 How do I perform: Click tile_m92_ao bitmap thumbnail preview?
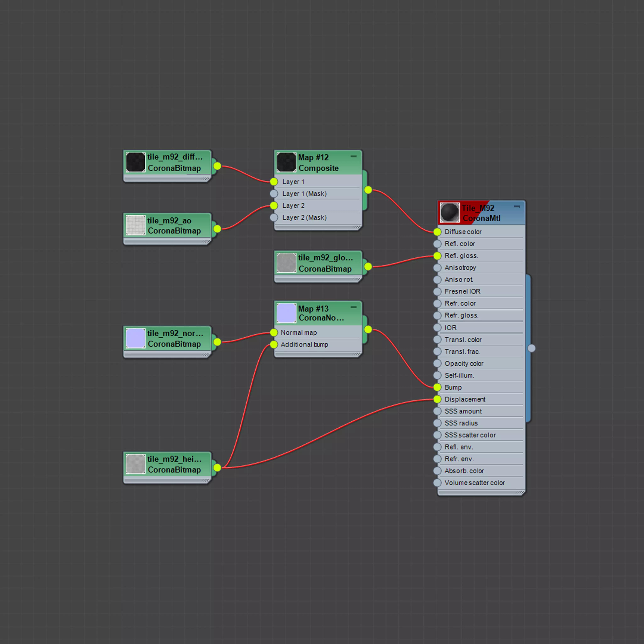pos(135,225)
